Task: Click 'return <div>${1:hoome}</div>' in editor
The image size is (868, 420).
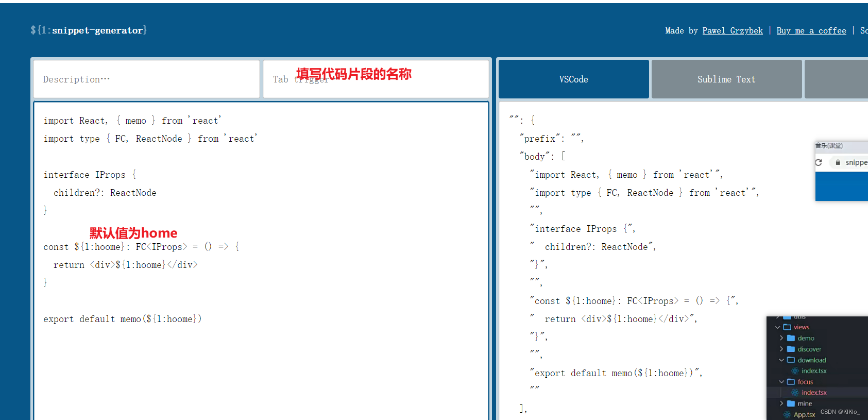Action: coord(125,265)
